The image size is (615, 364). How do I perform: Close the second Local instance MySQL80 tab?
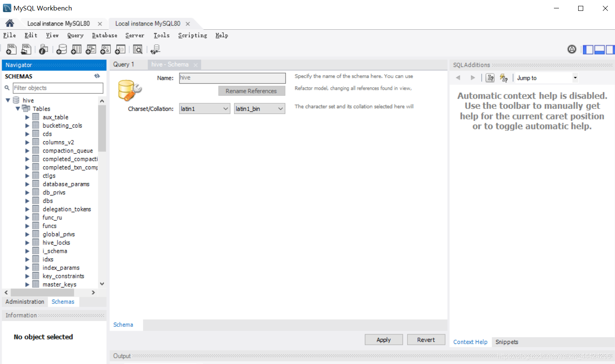pos(188,24)
